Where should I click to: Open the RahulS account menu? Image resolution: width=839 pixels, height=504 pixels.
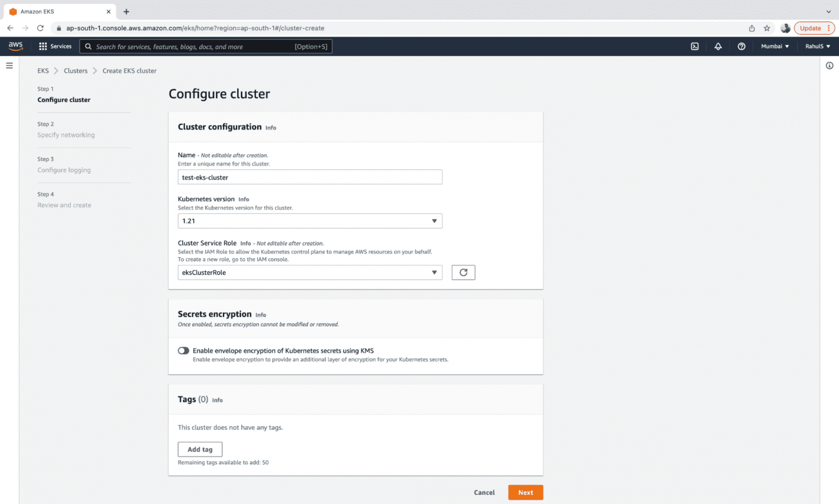tap(817, 46)
